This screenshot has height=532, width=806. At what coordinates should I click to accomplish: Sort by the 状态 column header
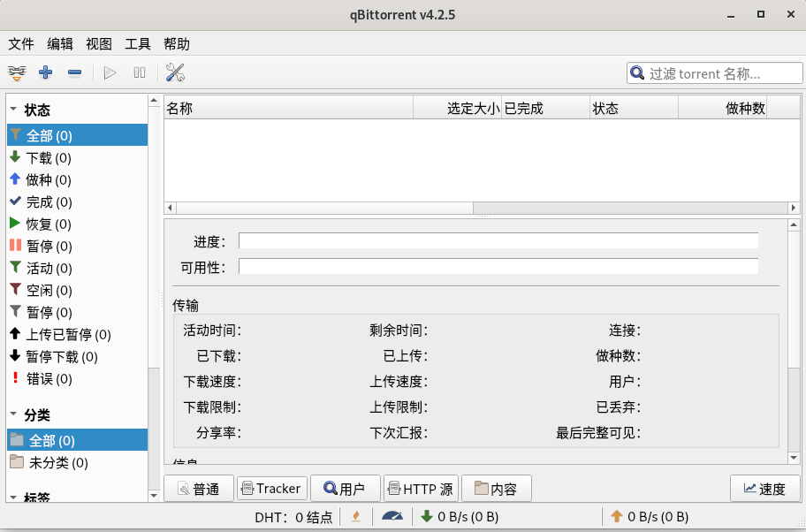635,109
